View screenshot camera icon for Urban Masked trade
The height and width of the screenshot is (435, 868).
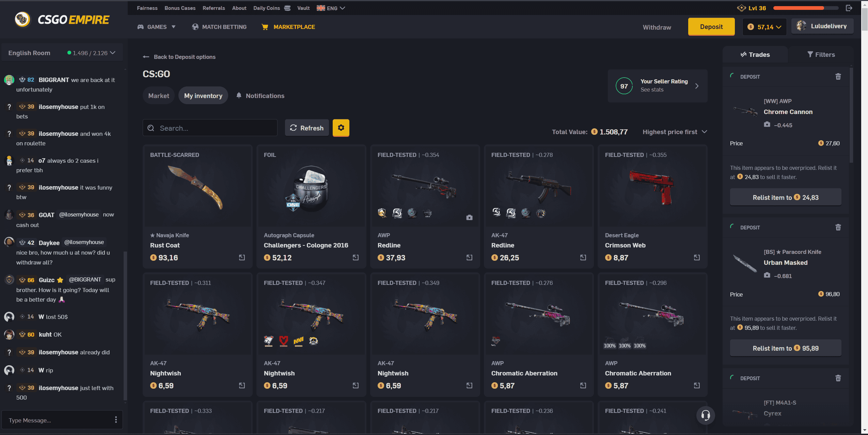[767, 275]
